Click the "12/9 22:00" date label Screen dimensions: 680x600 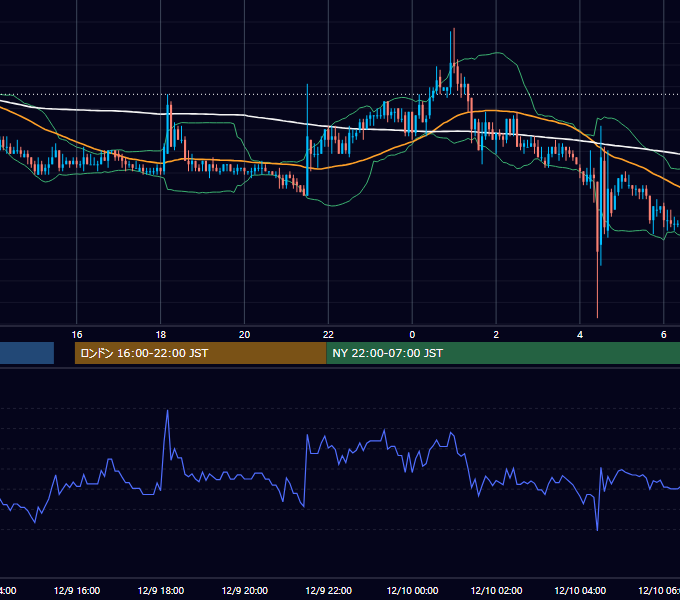coord(328,590)
